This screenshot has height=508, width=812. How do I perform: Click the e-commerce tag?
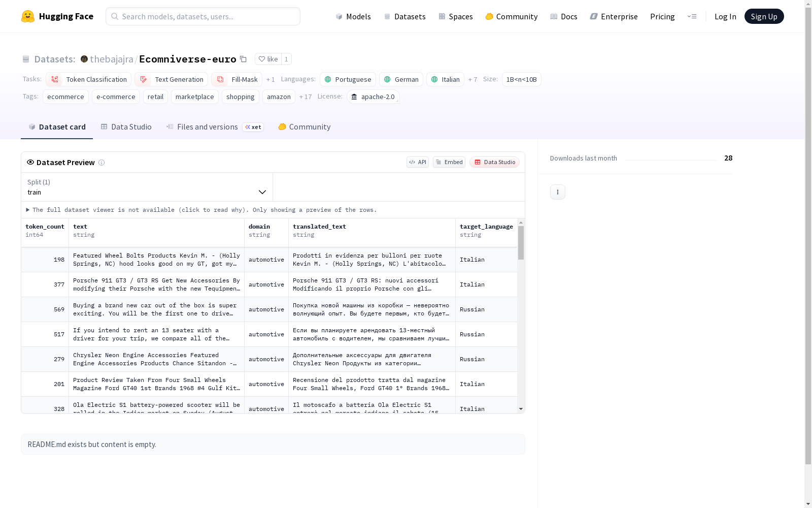tap(116, 97)
